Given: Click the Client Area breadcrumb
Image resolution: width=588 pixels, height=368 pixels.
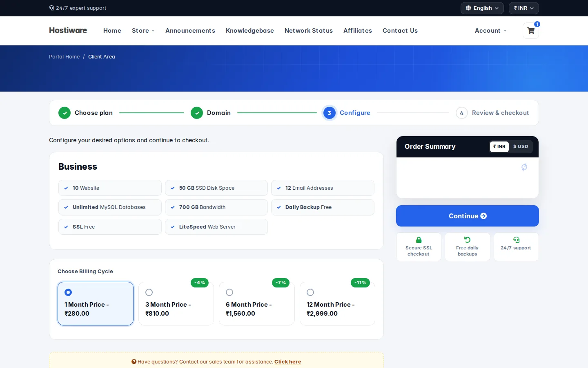Looking at the screenshot, I should coord(102,57).
